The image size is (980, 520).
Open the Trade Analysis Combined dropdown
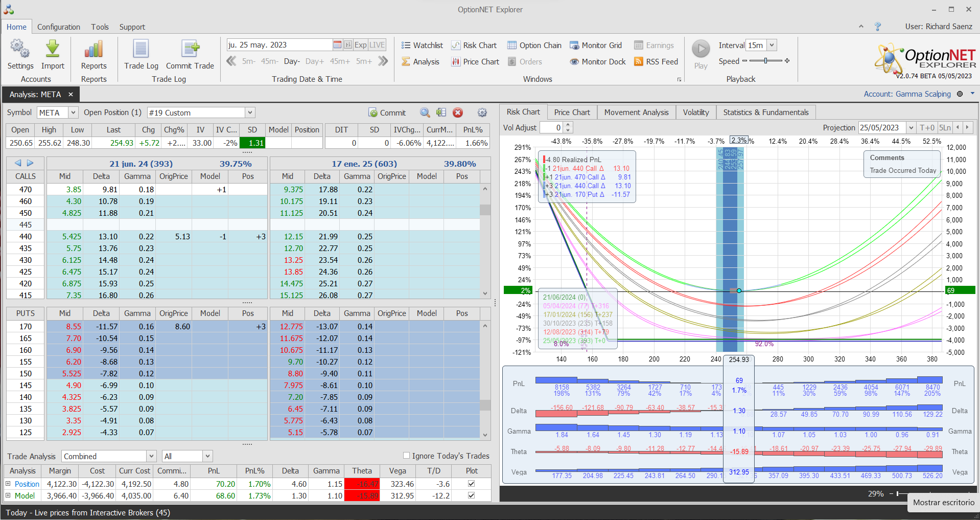(151, 456)
